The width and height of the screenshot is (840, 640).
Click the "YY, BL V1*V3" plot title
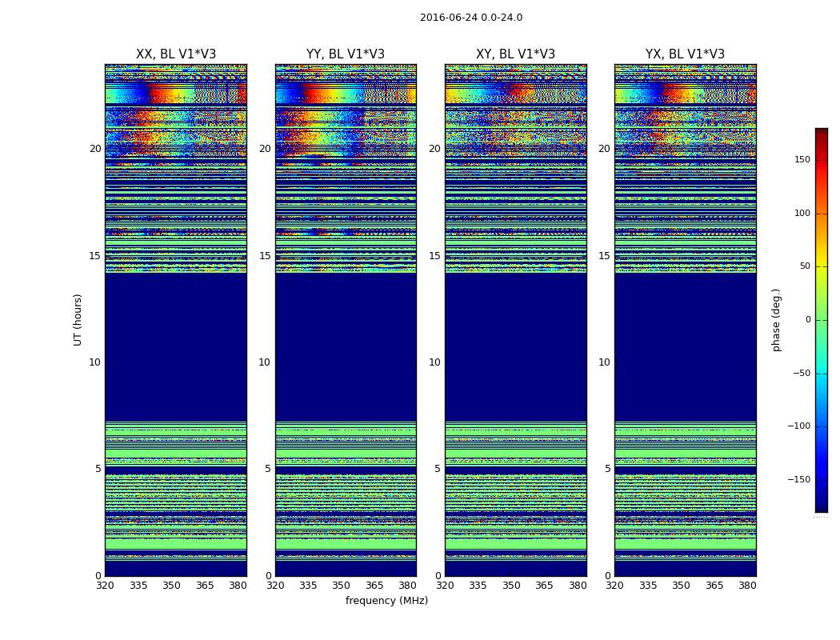(346, 54)
